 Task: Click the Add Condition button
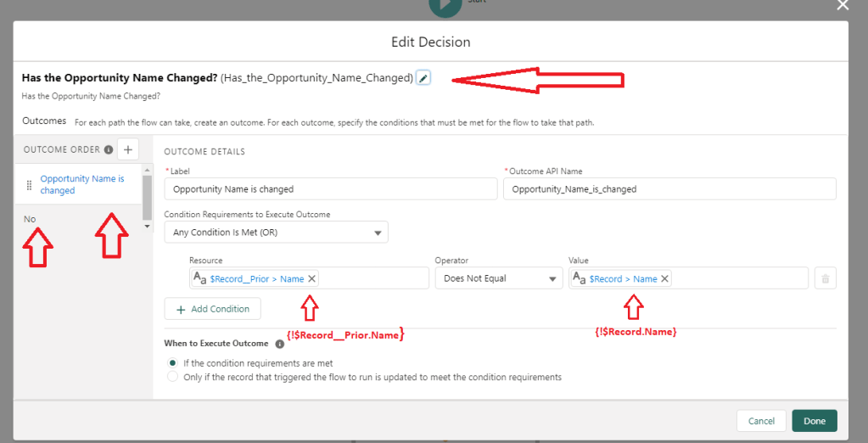(x=212, y=309)
